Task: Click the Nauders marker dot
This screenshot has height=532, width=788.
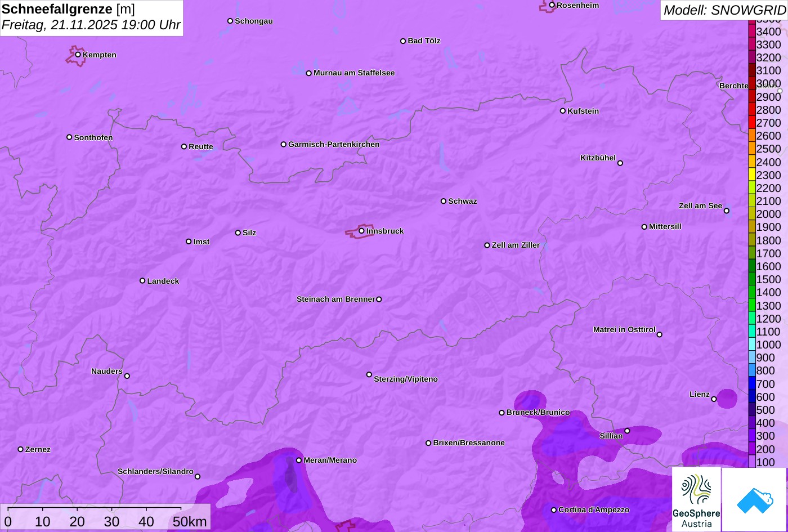Action: (127, 376)
